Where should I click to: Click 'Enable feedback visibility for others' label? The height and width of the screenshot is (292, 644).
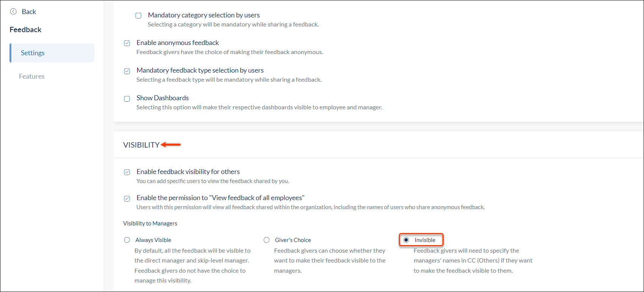tap(188, 172)
